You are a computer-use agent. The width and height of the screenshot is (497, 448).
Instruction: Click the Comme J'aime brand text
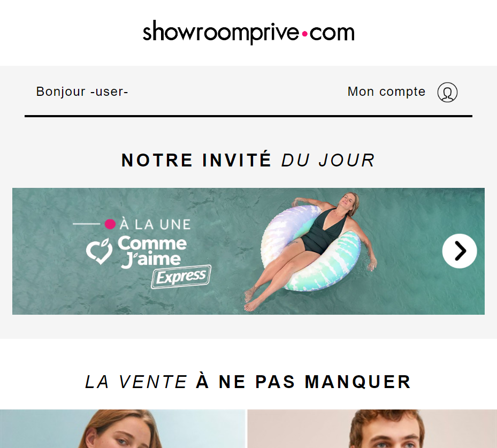(152, 252)
